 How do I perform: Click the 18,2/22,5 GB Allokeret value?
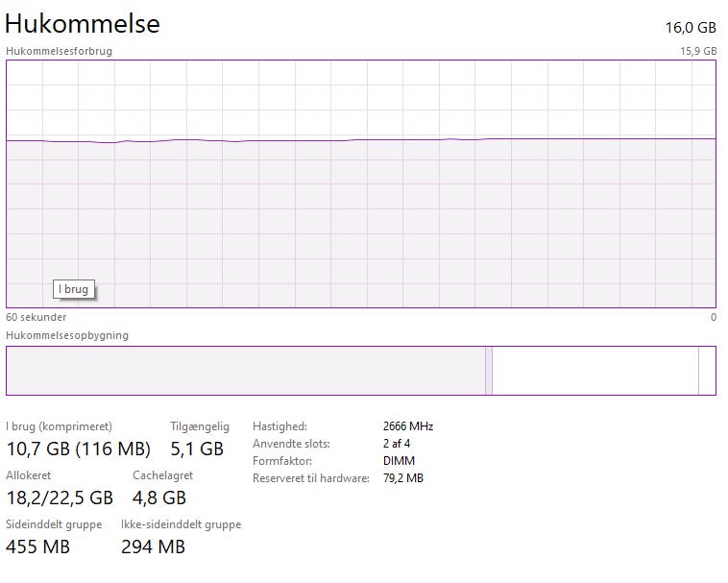coord(60,498)
